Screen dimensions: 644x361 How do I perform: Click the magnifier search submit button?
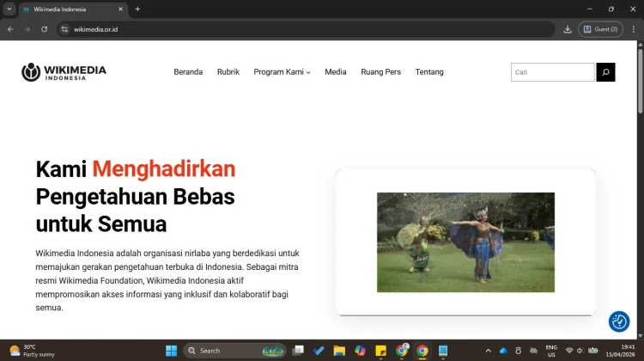click(x=605, y=72)
